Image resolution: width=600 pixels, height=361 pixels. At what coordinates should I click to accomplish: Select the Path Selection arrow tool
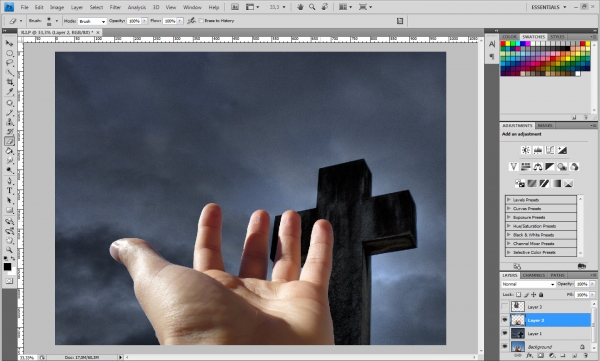(x=9, y=201)
